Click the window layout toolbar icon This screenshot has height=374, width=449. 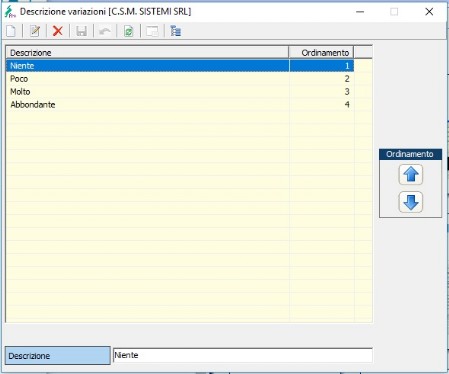tap(152, 31)
